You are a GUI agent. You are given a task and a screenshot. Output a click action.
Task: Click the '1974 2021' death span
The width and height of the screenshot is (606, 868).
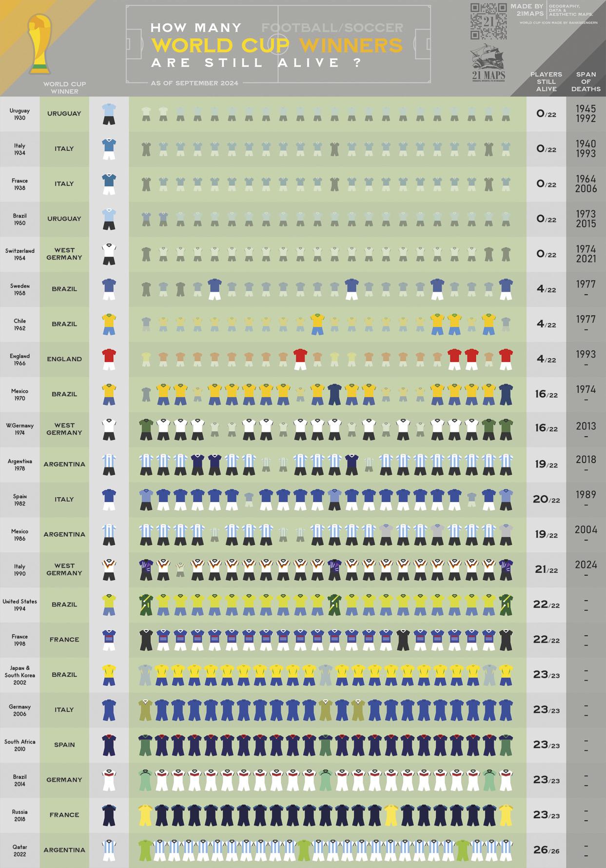[x=586, y=254]
